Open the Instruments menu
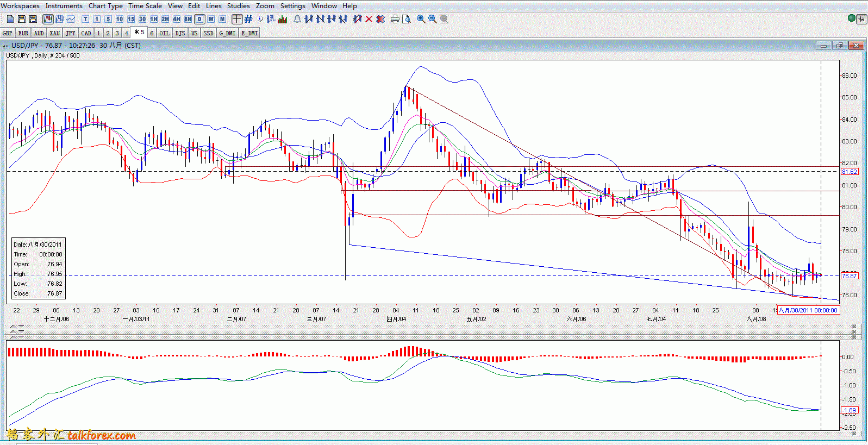Screen dimensions: 868x445 (x=64, y=6)
